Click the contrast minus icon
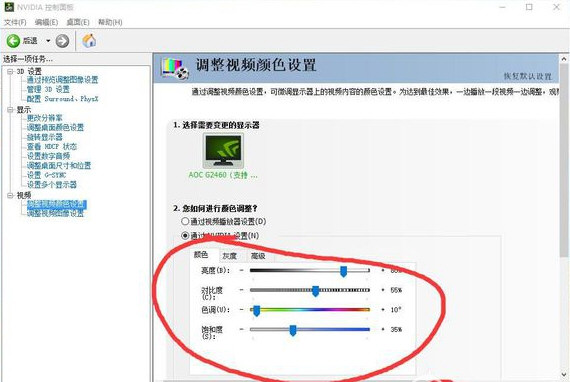 241,290
